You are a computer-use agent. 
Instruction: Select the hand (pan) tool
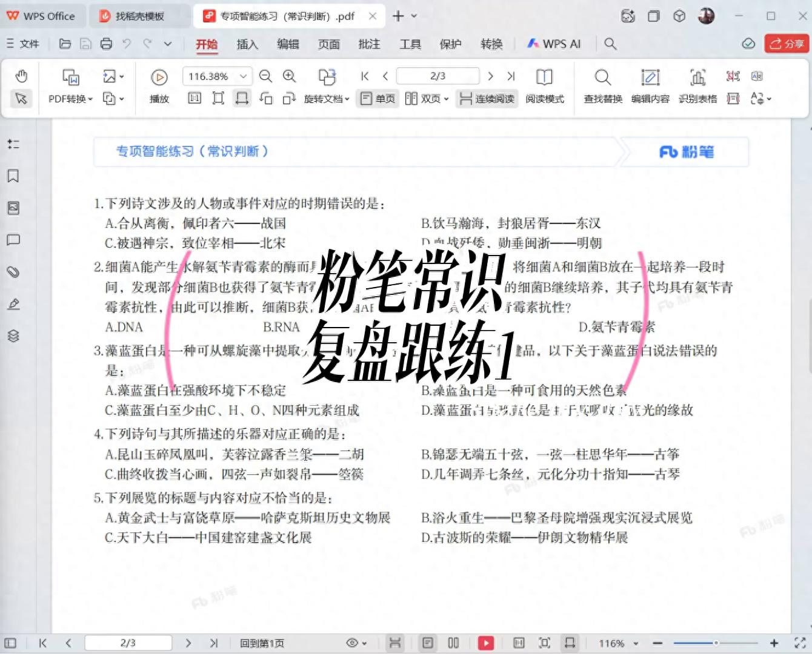coord(22,76)
